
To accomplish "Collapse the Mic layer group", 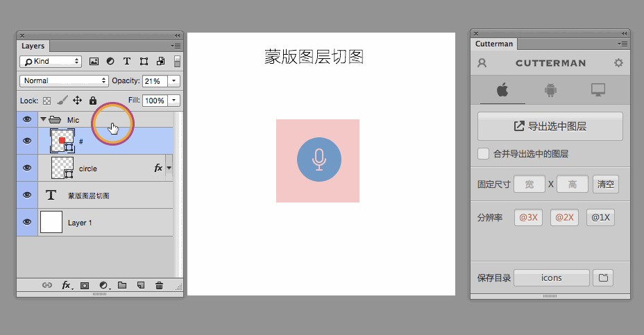I will [x=43, y=120].
